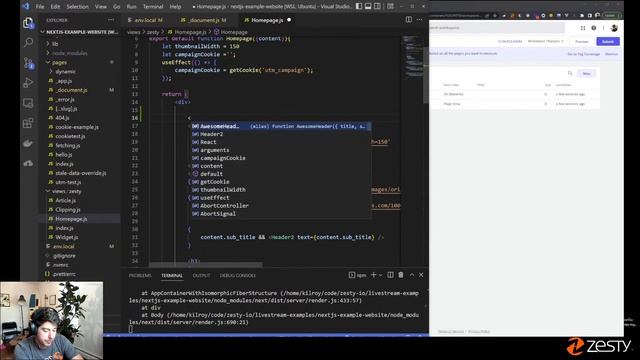The width and height of the screenshot is (640, 360).
Task: Click the new terminal plus icon
Action: [x=373, y=275]
